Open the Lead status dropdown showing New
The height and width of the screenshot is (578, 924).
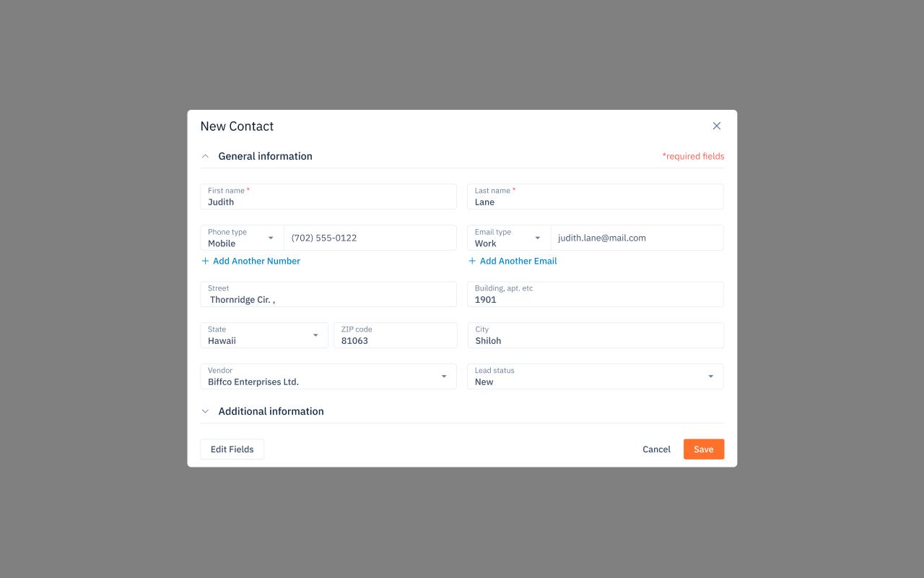point(595,376)
